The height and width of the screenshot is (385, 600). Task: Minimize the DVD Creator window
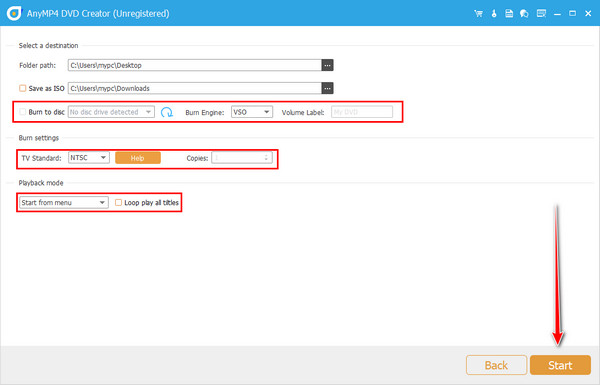click(557, 14)
